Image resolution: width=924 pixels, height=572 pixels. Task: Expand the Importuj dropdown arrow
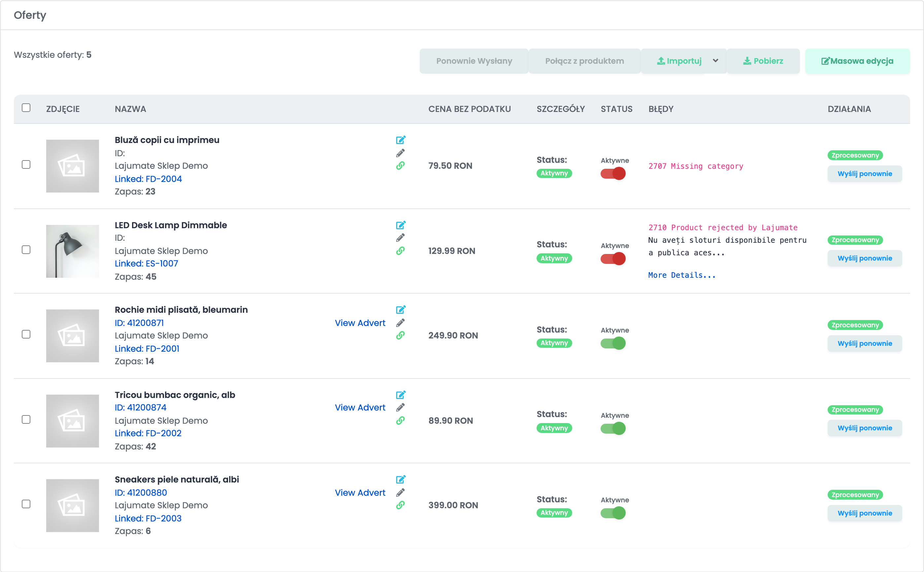point(715,61)
